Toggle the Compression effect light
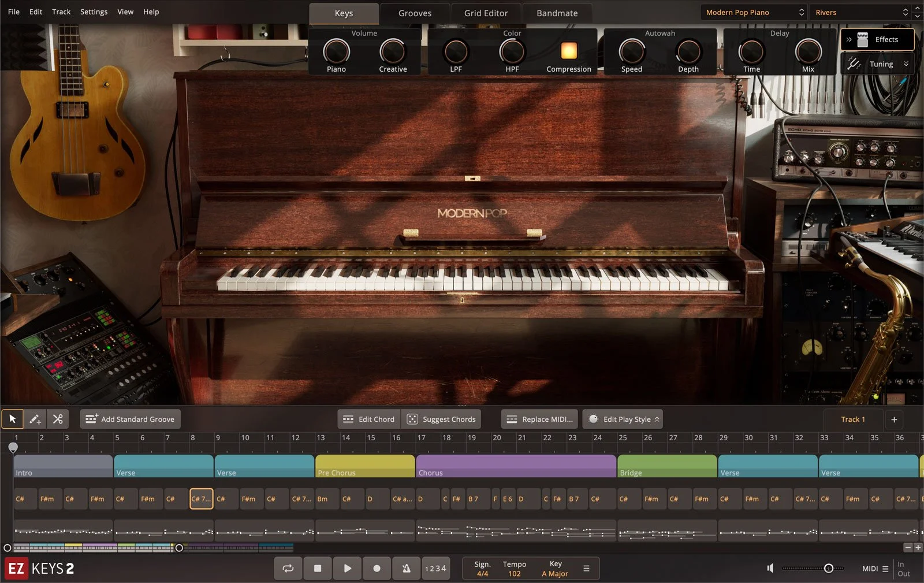Image resolution: width=924 pixels, height=583 pixels. [x=569, y=51]
